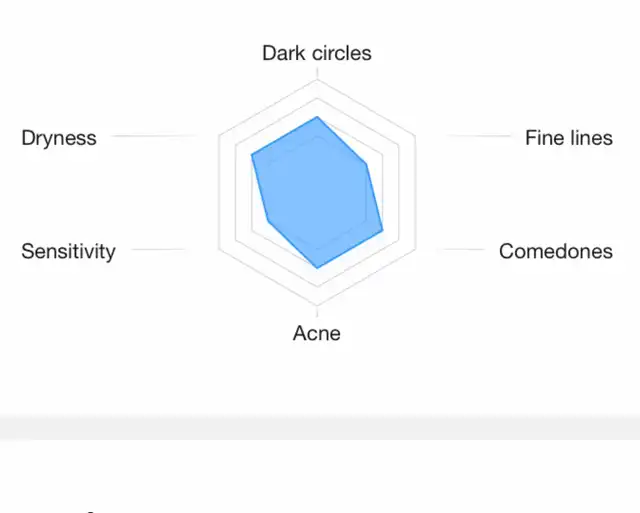Viewport: 640px width, 513px height.
Task: Select the blue data vertex toward Fine lines
Action: [366, 164]
